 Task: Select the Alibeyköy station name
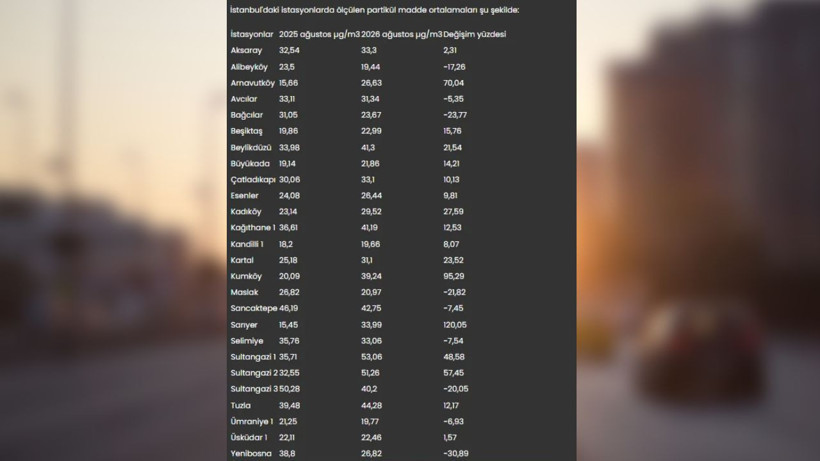point(249,67)
